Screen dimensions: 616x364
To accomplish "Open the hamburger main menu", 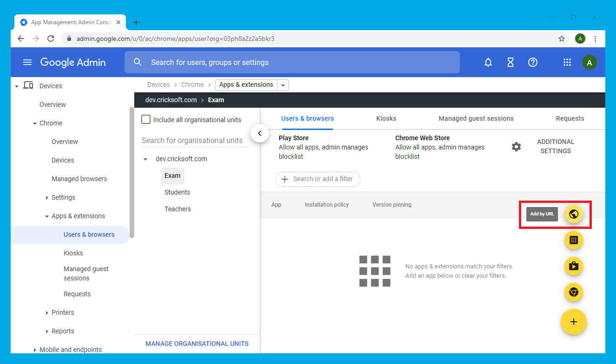I will pyautogui.click(x=27, y=62).
